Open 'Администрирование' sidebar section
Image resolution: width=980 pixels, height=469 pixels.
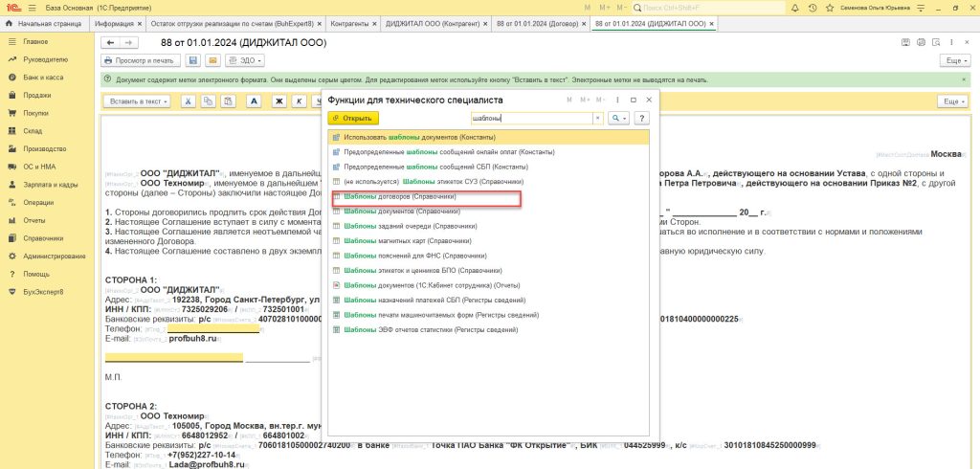click(55, 256)
